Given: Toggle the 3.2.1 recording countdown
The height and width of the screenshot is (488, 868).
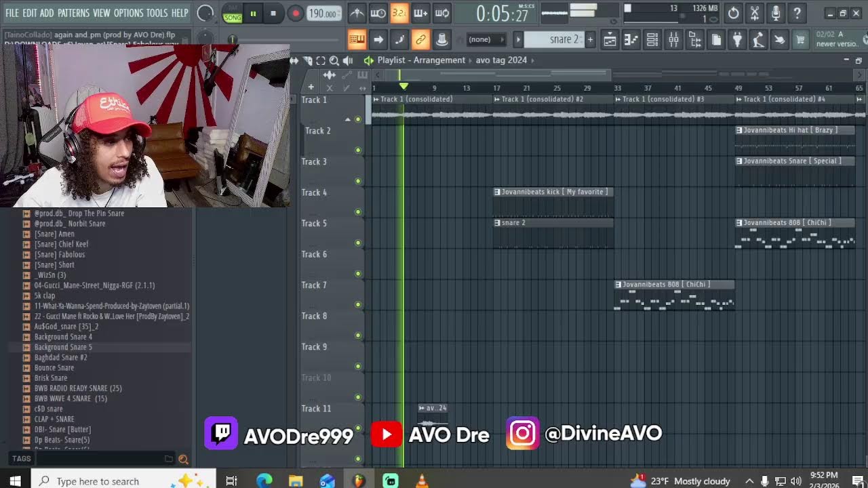Looking at the screenshot, I should (x=399, y=13).
